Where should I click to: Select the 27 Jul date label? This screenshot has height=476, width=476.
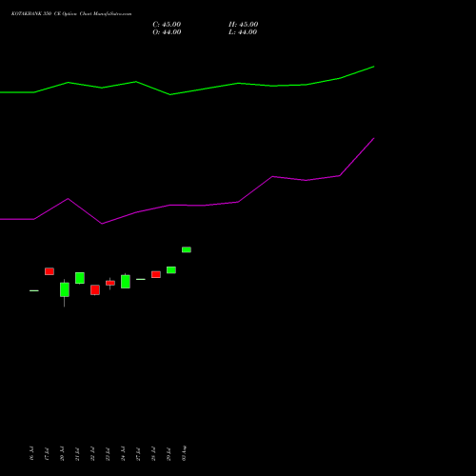coord(138,453)
